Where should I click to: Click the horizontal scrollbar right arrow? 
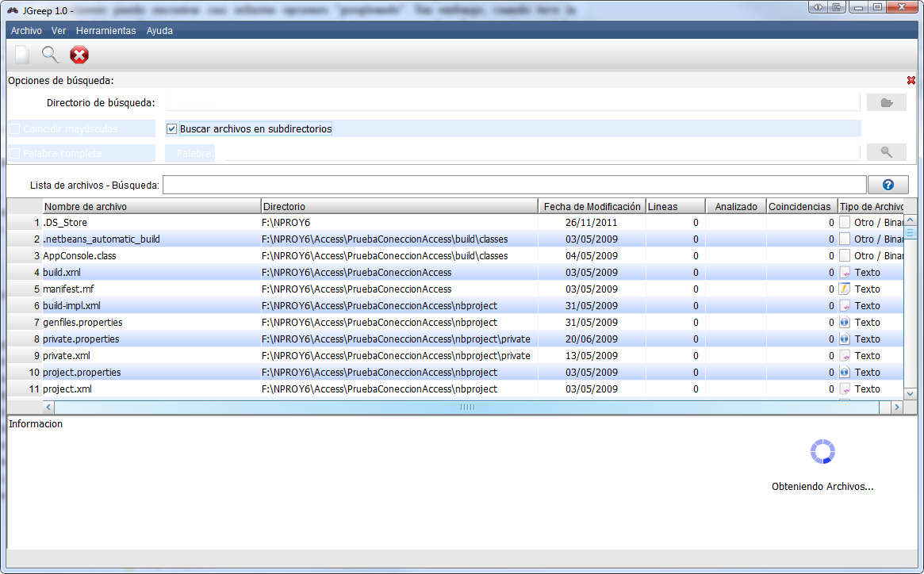tap(897, 408)
